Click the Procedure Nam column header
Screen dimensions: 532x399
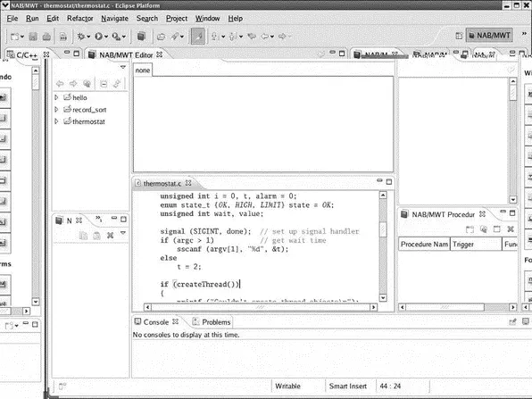point(424,245)
